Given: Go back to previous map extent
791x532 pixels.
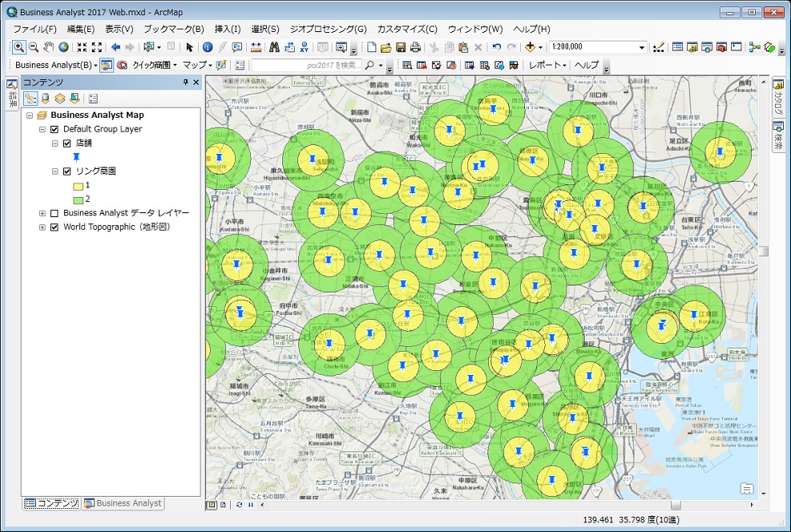Looking at the screenshot, I should point(115,47).
